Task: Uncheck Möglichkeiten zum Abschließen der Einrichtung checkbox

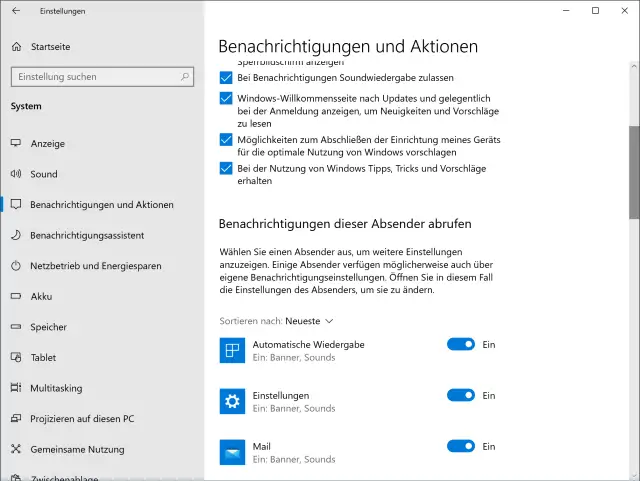Action: click(x=226, y=140)
